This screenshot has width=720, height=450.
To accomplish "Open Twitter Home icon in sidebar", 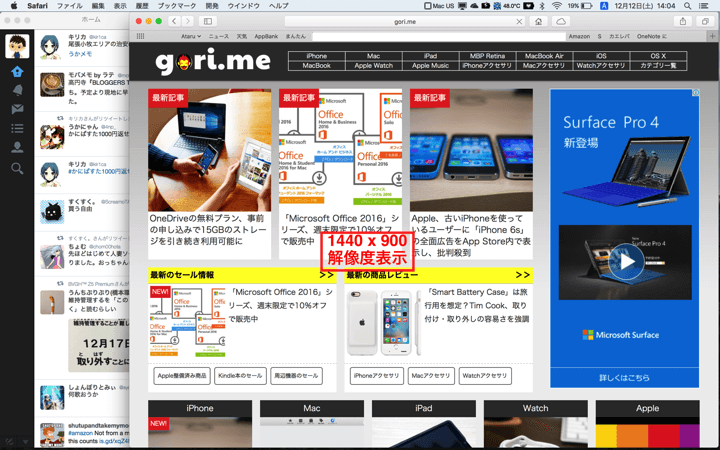I will [x=17, y=72].
